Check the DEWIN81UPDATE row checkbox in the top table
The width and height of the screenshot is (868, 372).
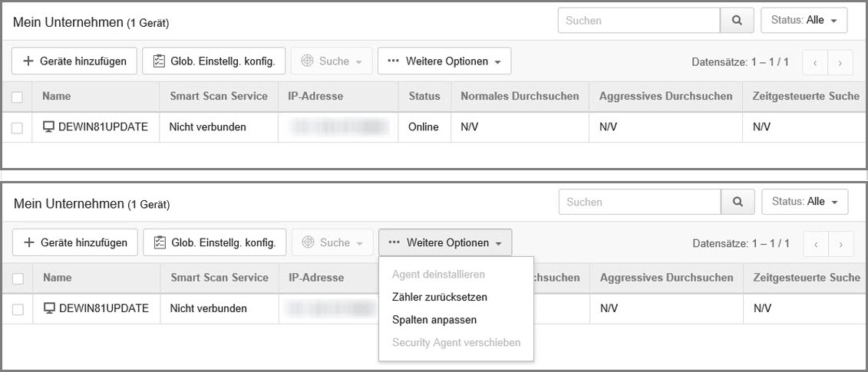click(x=17, y=127)
